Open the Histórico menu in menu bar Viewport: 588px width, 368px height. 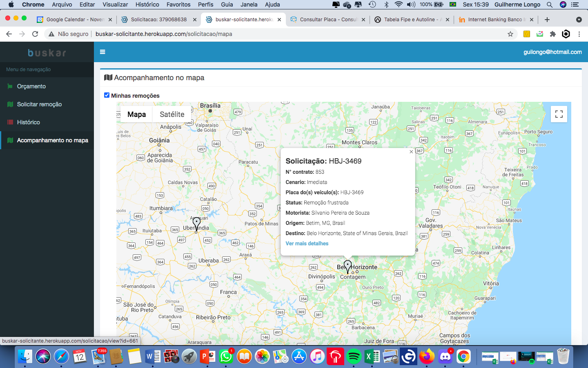(147, 4)
